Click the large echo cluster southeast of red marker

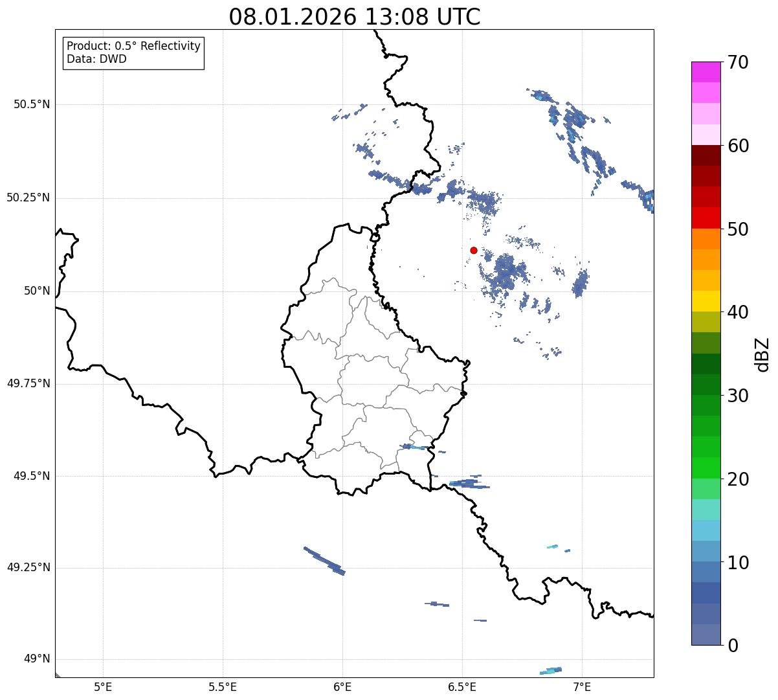click(x=506, y=275)
